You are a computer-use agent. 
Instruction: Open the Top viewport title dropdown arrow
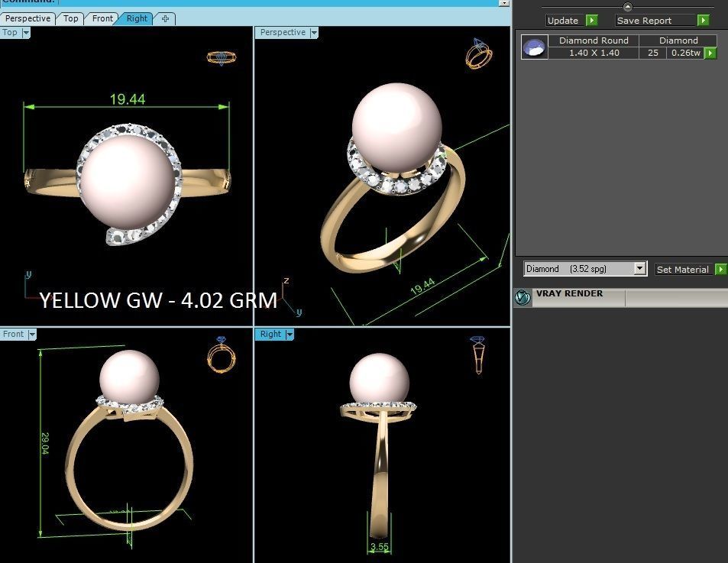26,33
